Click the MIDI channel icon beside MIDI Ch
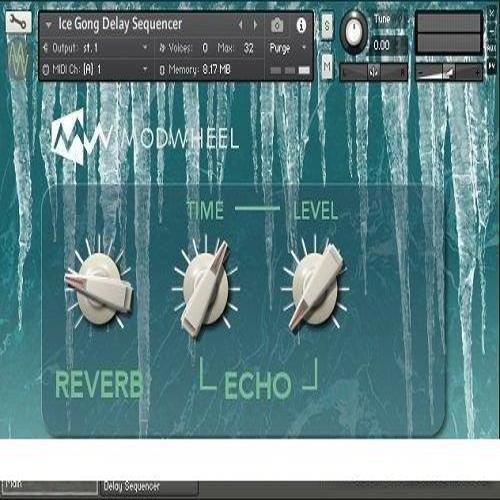500x500 pixels. pyautogui.click(x=46, y=70)
